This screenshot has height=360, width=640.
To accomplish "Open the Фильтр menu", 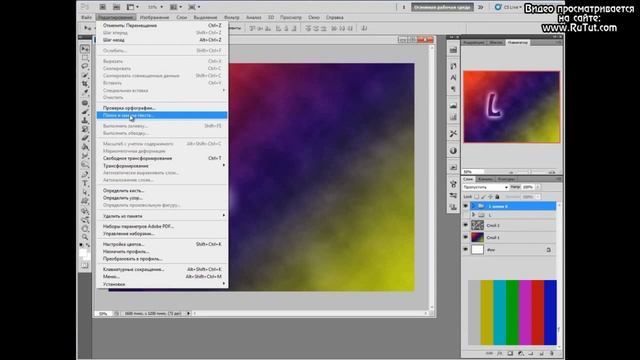I will coord(231,18).
